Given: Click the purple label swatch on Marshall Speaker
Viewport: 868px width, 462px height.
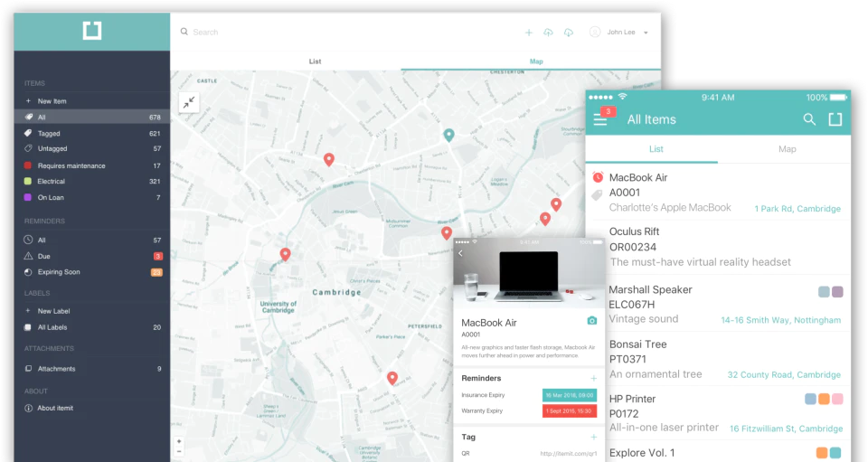Looking at the screenshot, I should tap(837, 292).
